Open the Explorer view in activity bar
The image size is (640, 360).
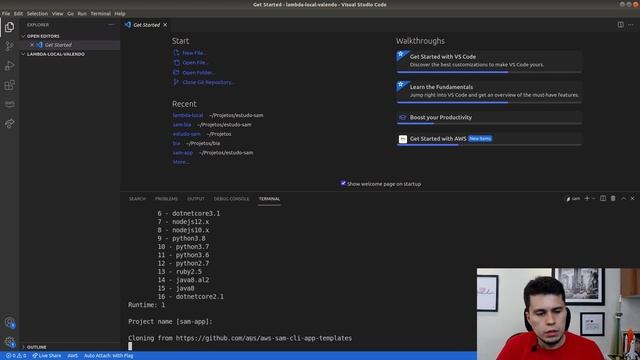coord(9,27)
